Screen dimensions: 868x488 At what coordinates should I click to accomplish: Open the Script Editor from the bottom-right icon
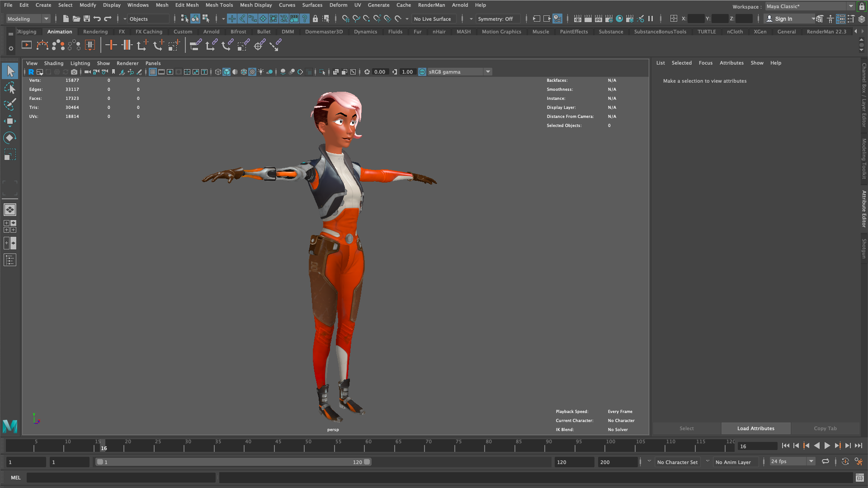(x=860, y=478)
